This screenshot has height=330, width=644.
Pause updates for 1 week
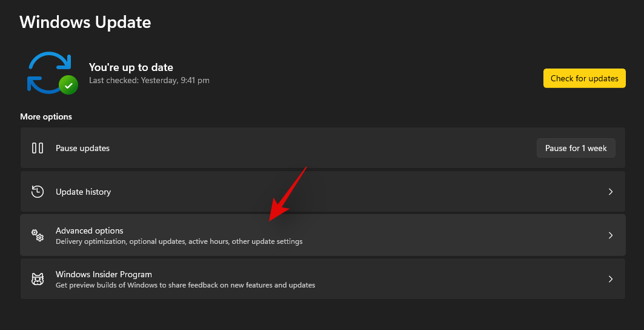click(x=576, y=148)
